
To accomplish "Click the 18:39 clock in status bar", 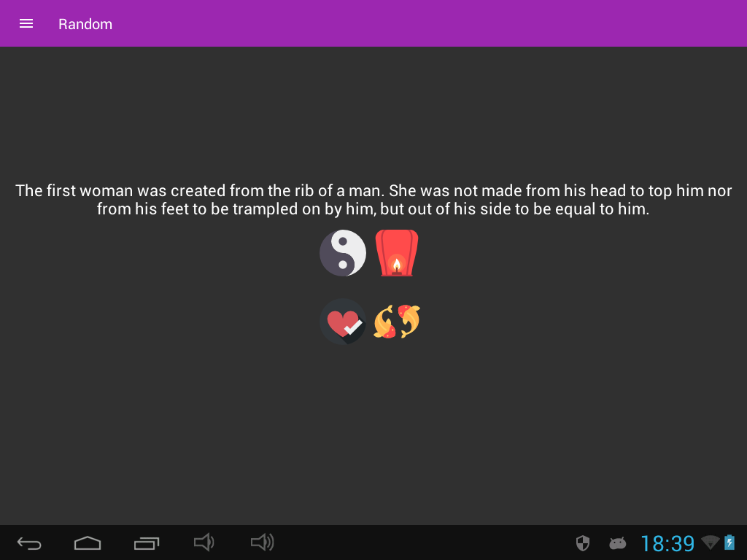I will [x=667, y=543].
